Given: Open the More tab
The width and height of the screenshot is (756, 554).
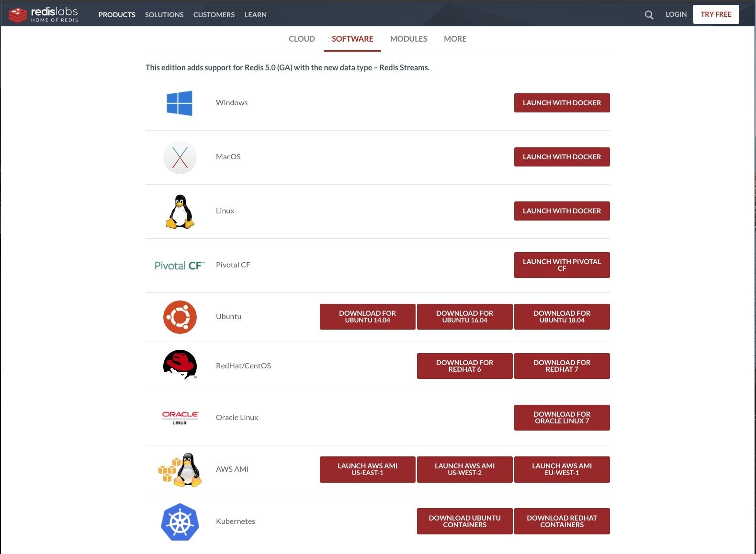Looking at the screenshot, I should pyautogui.click(x=455, y=39).
